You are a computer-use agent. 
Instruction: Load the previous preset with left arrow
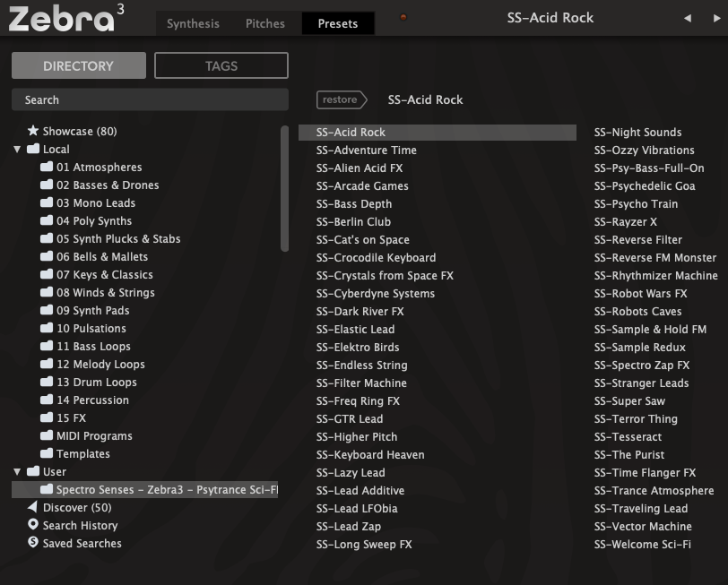[x=688, y=18]
